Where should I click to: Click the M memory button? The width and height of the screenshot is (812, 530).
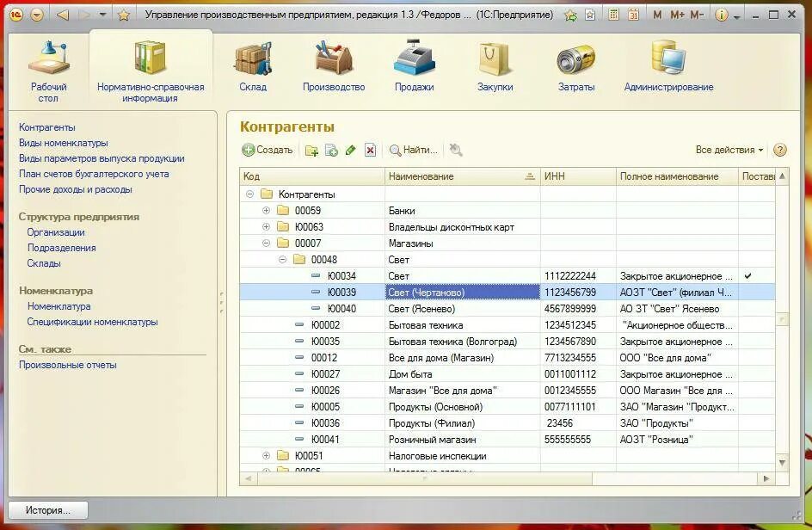click(x=657, y=15)
